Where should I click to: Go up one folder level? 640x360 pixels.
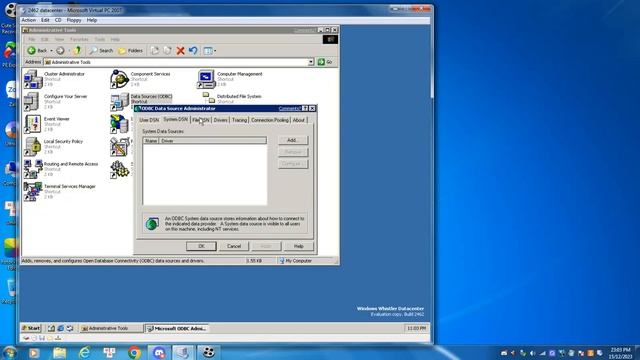(77, 51)
